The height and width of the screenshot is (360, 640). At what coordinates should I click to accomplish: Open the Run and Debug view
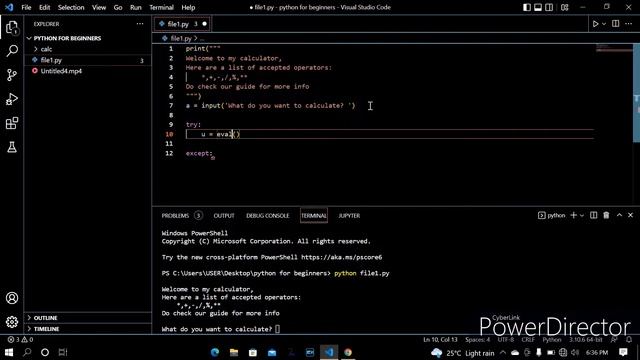click(12, 99)
